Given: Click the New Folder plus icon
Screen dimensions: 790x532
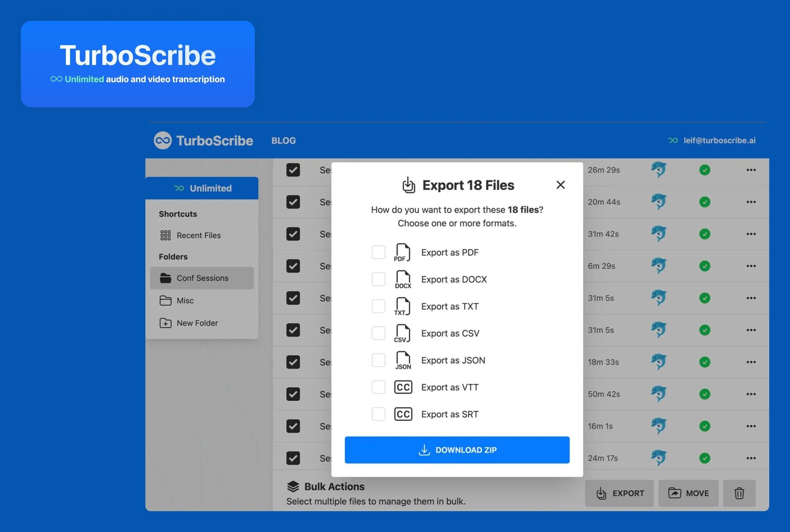Looking at the screenshot, I should (165, 323).
